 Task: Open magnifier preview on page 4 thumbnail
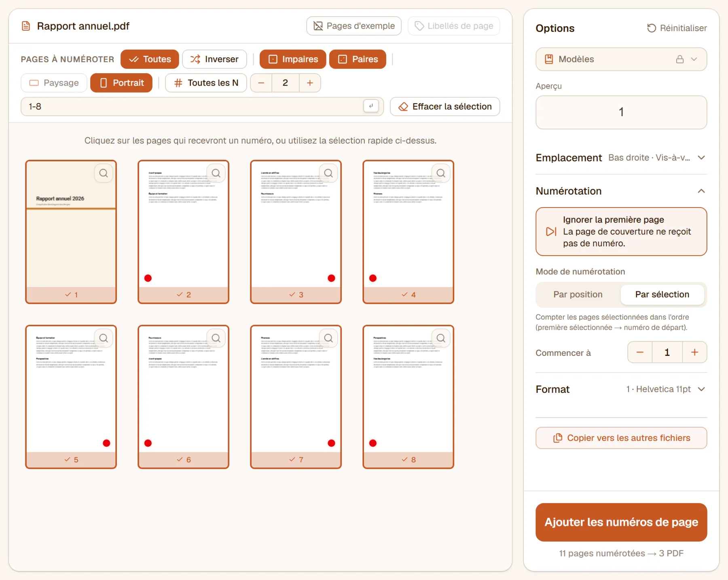[441, 173]
